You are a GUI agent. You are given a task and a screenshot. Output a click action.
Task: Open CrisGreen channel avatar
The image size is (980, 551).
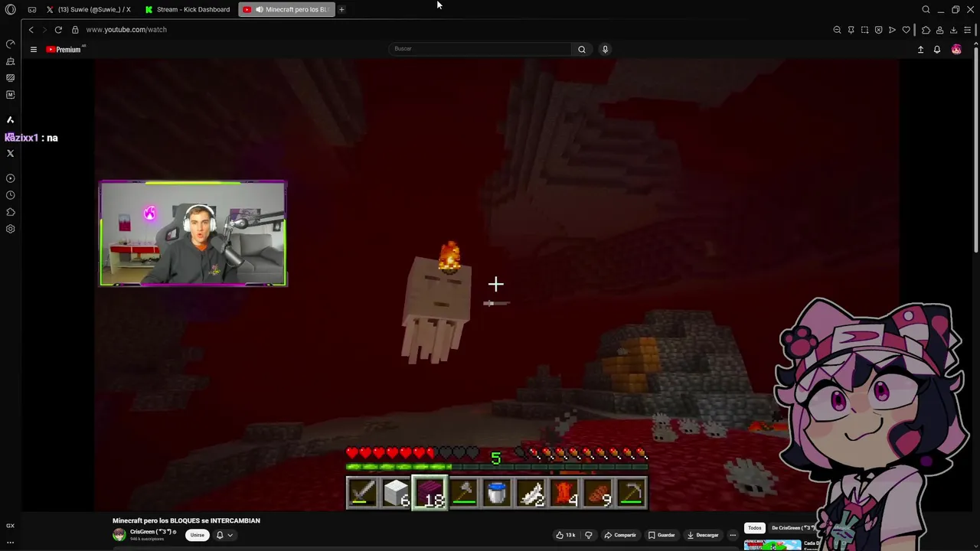coord(119,535)
